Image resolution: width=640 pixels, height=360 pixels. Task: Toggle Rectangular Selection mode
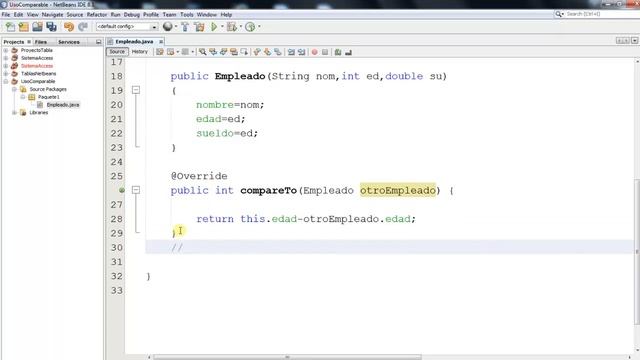pos(244,52)
